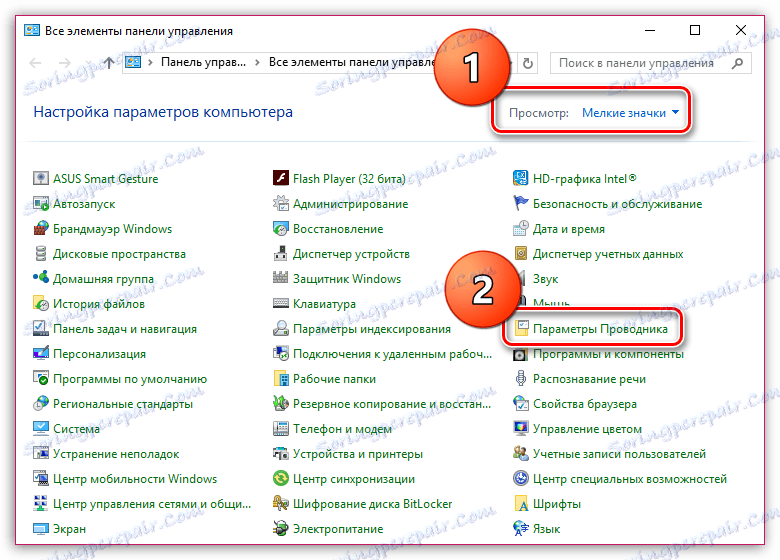Open the Язык link

[546, 529]
